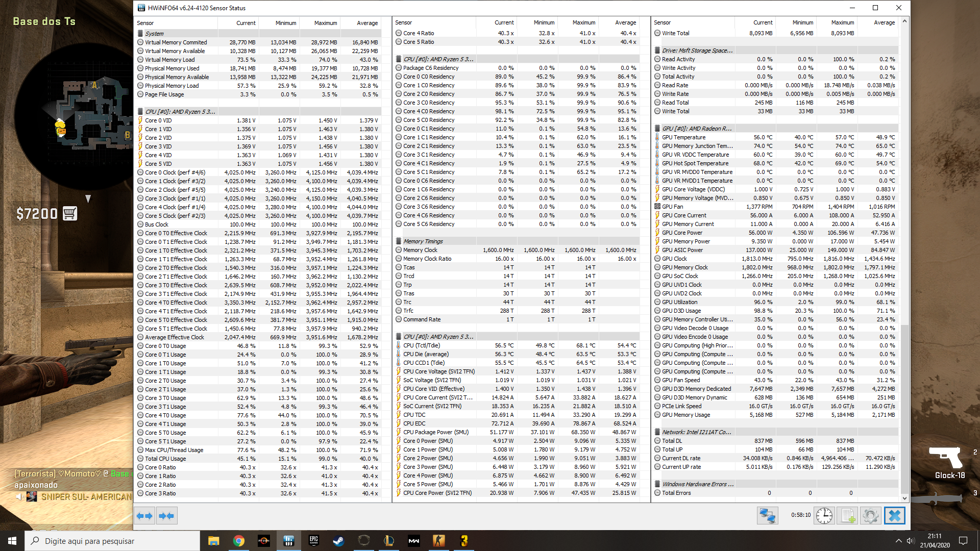
Task: Select HWiNFO taskbar icon
Action: pos(288,541)
